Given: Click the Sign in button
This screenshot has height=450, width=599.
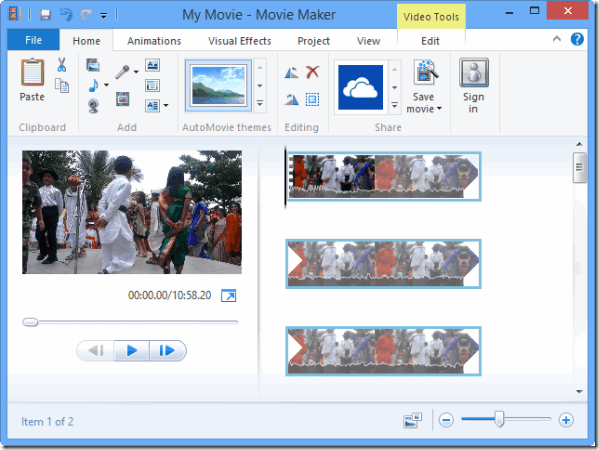Looking at the screenshot, I should tap(474, 86).
